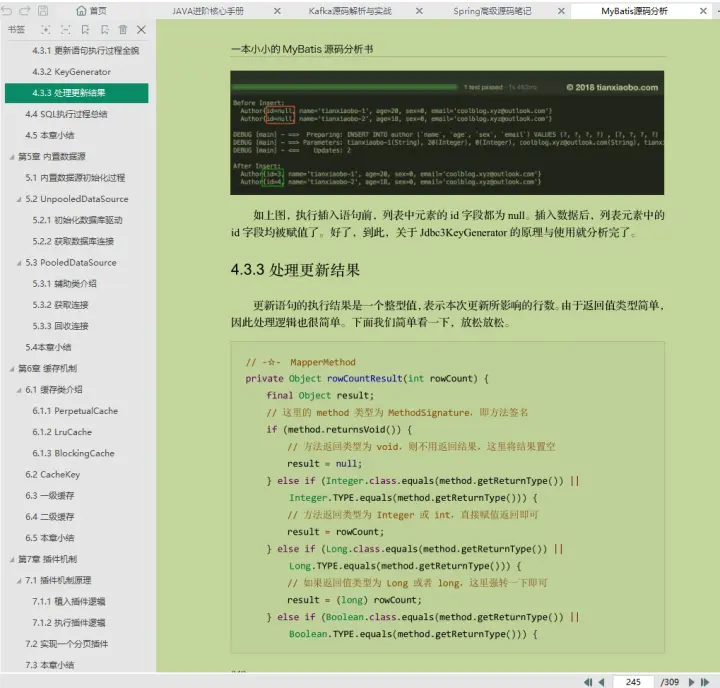The width and height of the screenshot is (720, 688).
Task: Open bookmark 4.3.1 更新语句执行过程全貌
Action: coord(85,51)
